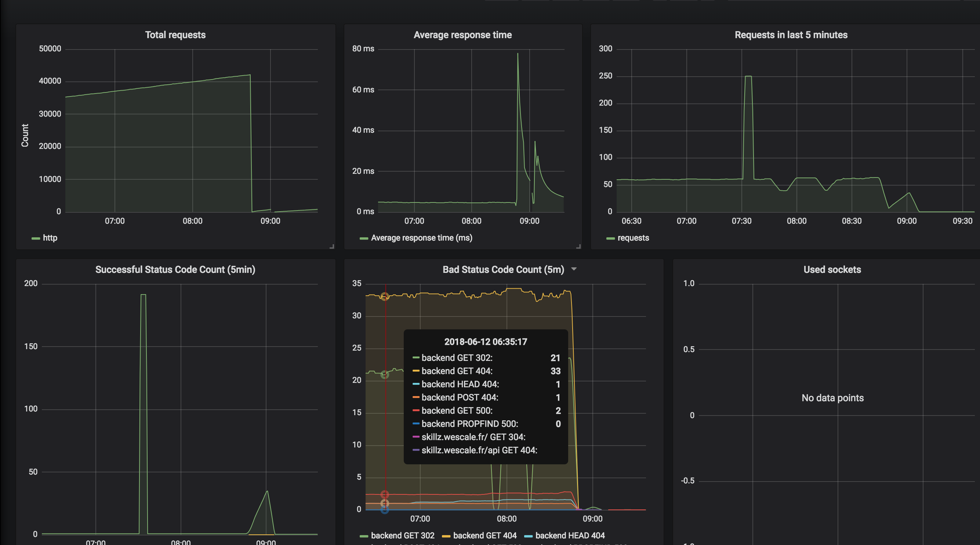980x545 pixels.
Task: Click the 50000 y-axis label in Total requests
Action: pos(50,49)
